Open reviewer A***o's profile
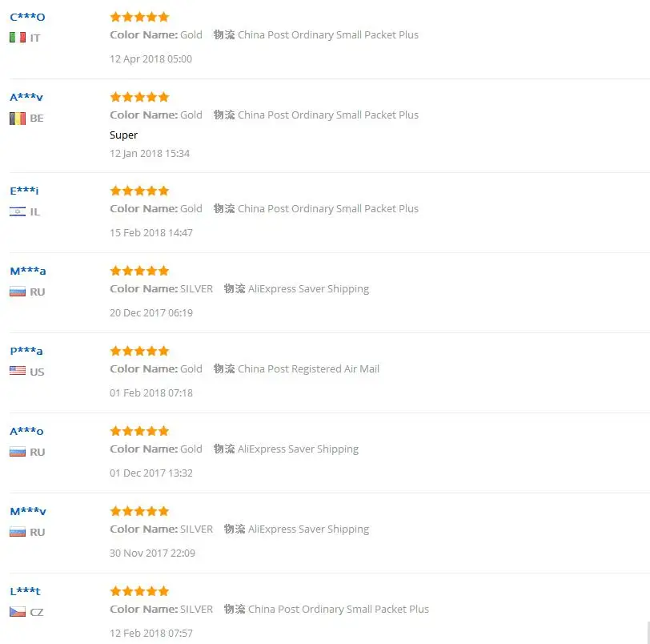This screenshot has width=650, height=644. pyautogui.click(x=26, y=431)
